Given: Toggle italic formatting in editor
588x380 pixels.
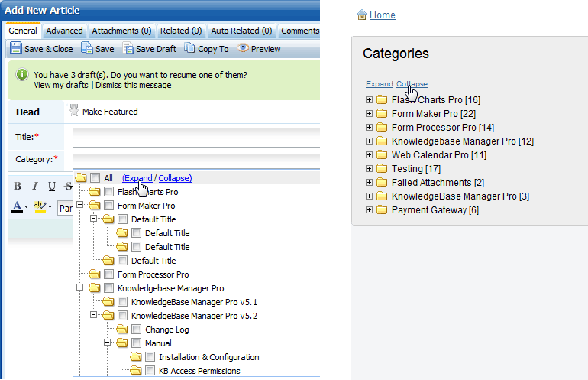Looking at the screenshot, I should tap(35, 186).
